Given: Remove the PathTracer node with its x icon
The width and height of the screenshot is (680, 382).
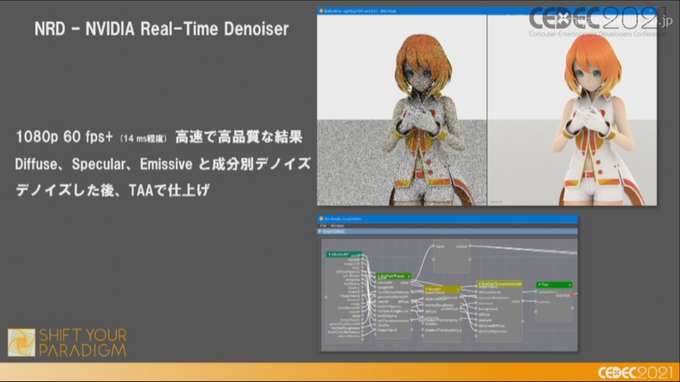Looking at the screenshot, I should (409, 276).
